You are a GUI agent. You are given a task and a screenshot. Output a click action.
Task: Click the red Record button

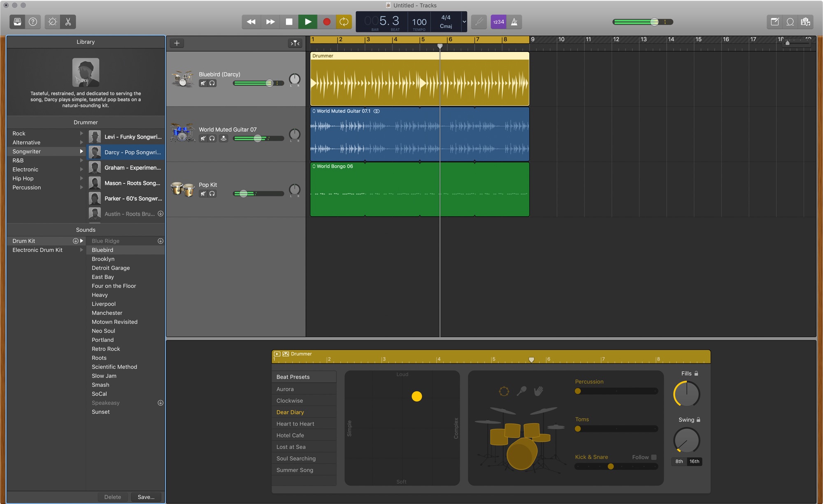point(326,22)
